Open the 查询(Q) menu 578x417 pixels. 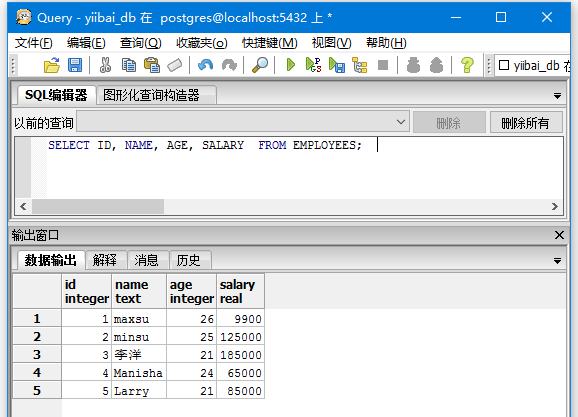(140, 43)
